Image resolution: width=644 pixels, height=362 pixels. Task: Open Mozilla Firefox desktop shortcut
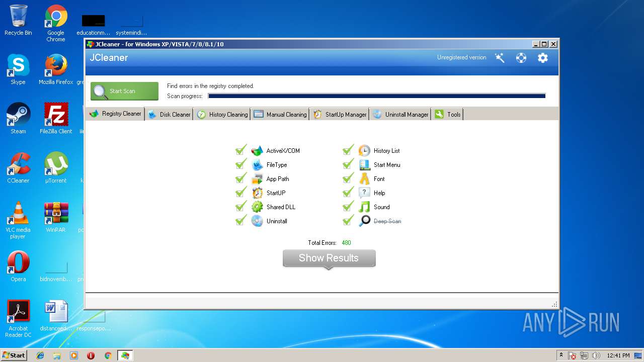(x=56, y=69)
